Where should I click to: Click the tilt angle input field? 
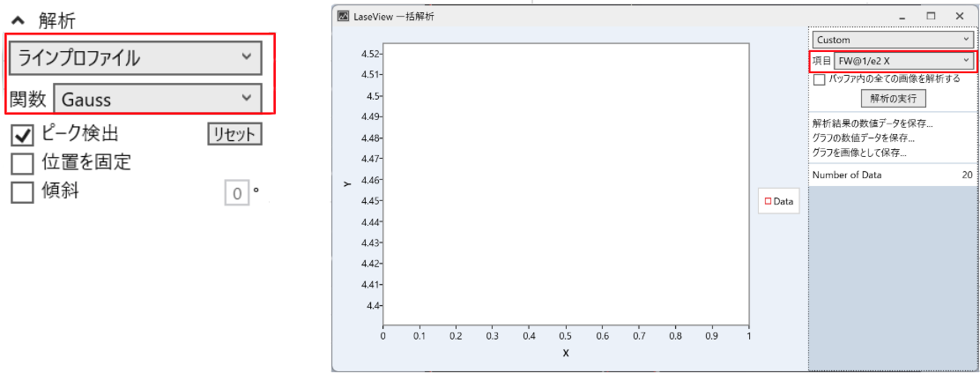237,192
